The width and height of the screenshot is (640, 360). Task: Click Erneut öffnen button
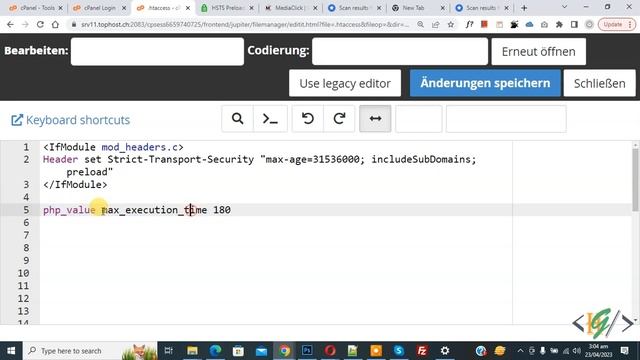click(538, 51)
